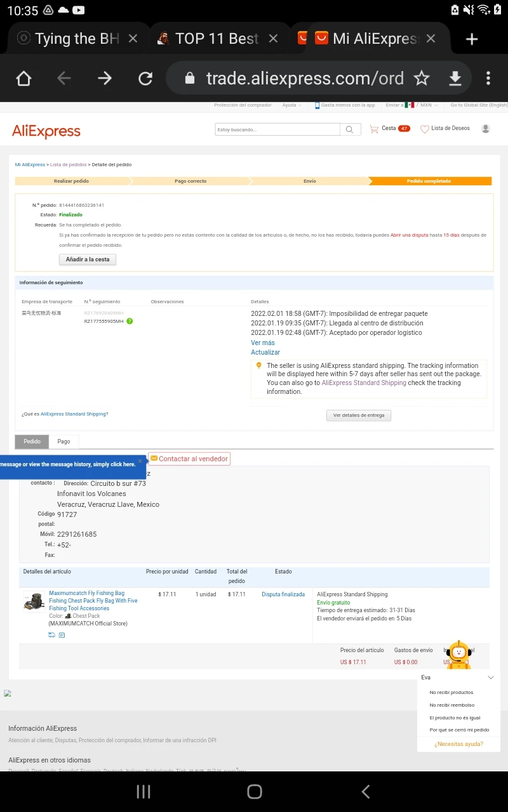
Task: Open the Cesta shopping cart
Action: [x=390, y=129]
